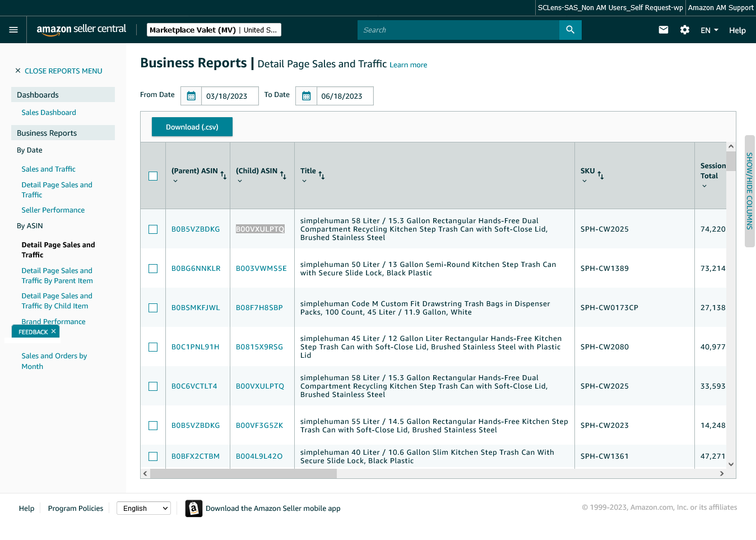Open the EN language dropdown
756x540 pixels.
709,30
